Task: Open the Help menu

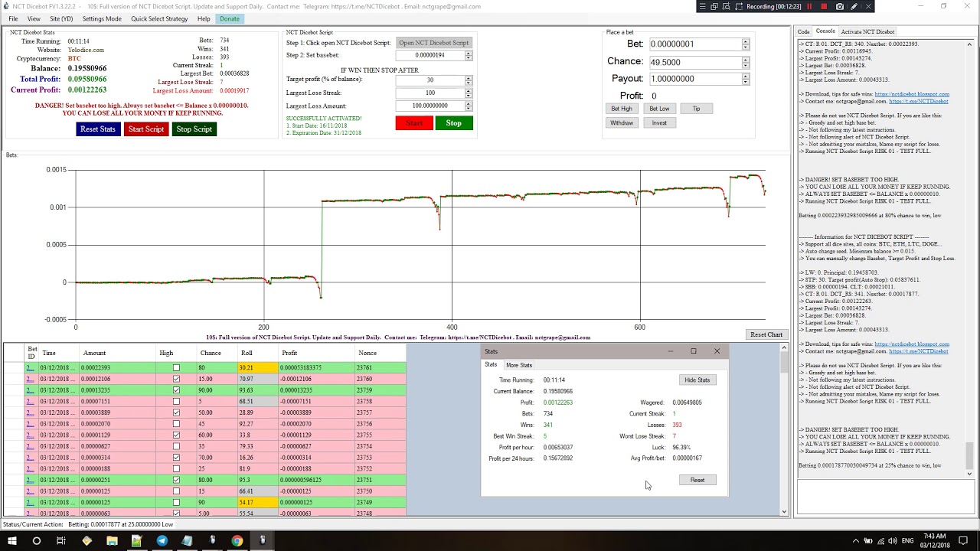Action: (204, 18)
